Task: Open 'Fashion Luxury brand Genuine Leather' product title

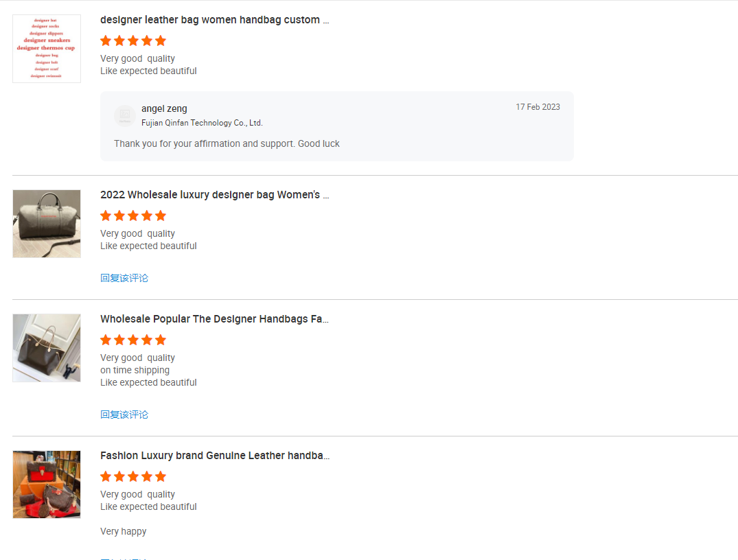Action: (215, 456)
